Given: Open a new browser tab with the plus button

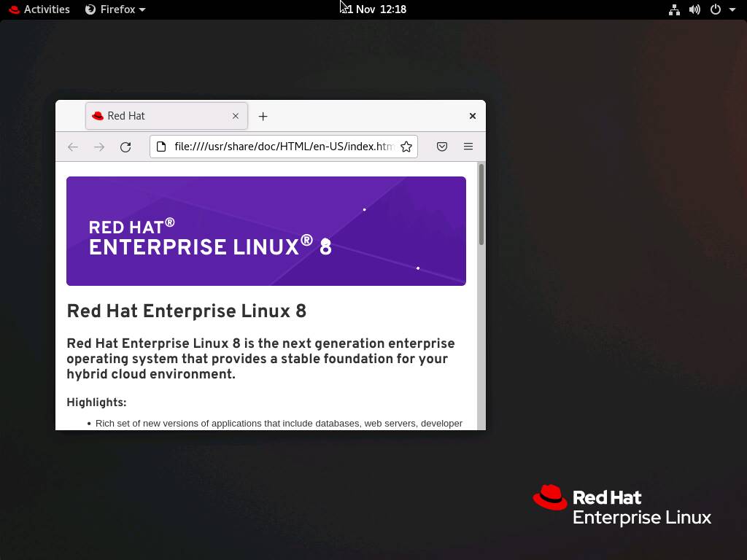Looking at the screenshot, I should point(263,116).
